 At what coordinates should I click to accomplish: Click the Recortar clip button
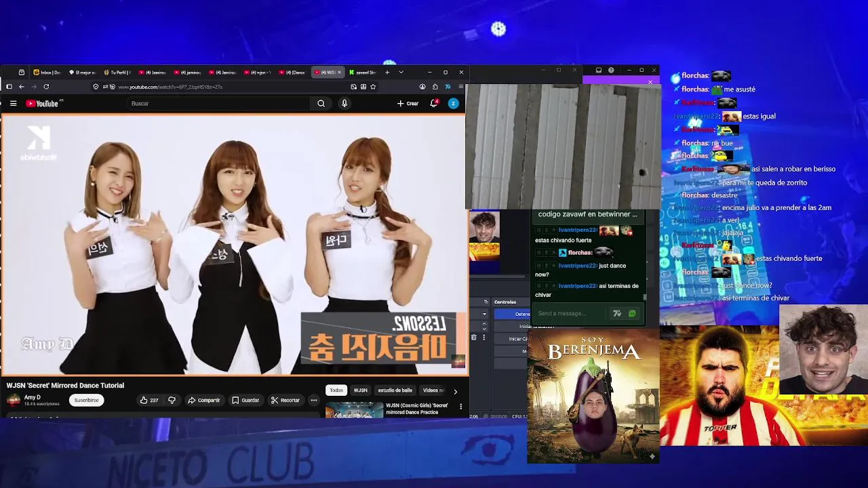[x=285, y=401]
